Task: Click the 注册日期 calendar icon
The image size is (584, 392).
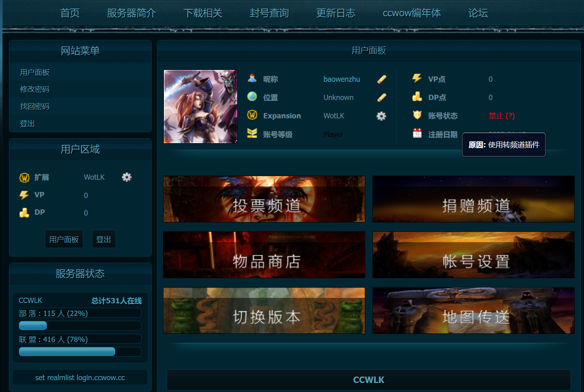Action: (417, 134)
